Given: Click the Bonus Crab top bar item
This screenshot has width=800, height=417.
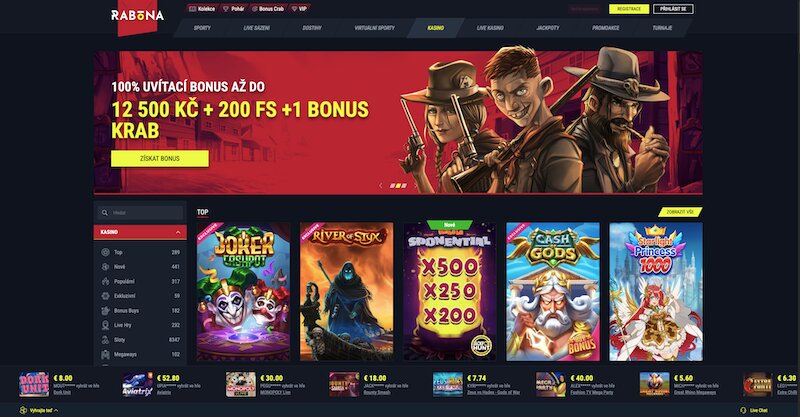Looking at the screenshot, I should coord(268,9).
